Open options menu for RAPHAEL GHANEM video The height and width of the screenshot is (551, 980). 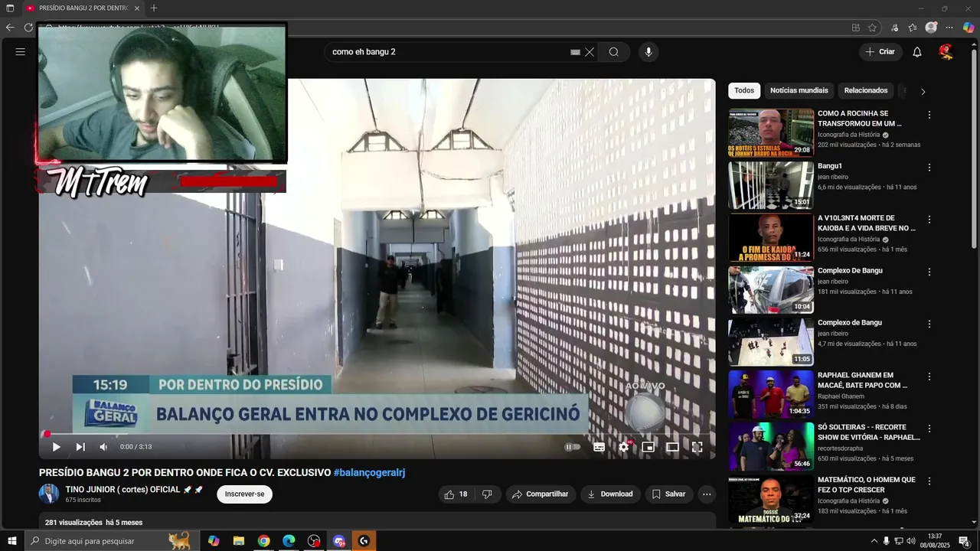tap(929, 377)
